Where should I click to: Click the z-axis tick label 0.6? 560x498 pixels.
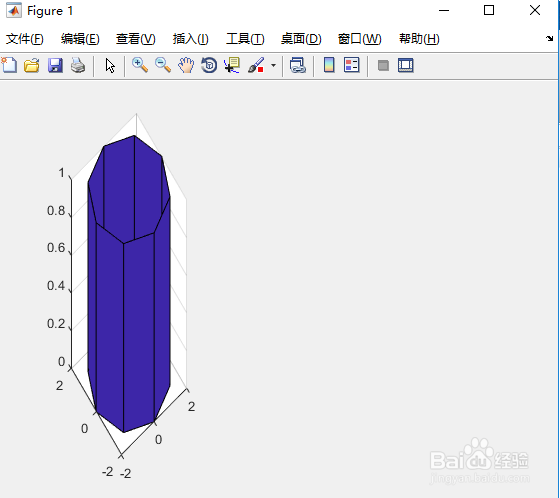56,248
